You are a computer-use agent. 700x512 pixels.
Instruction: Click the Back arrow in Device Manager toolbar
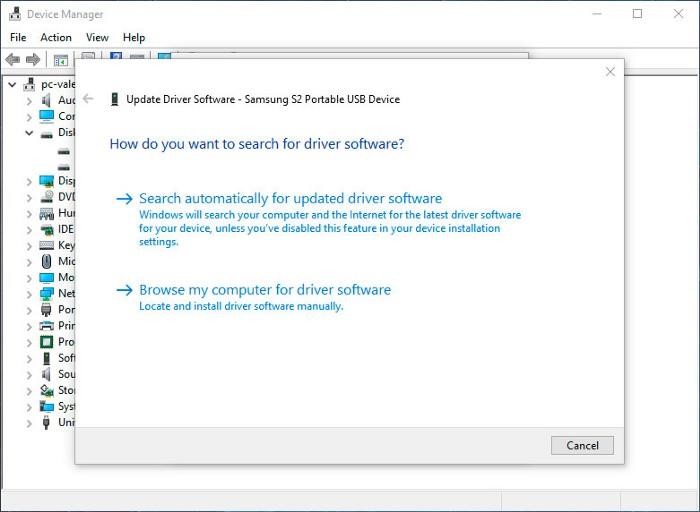(x=12, y=59)
